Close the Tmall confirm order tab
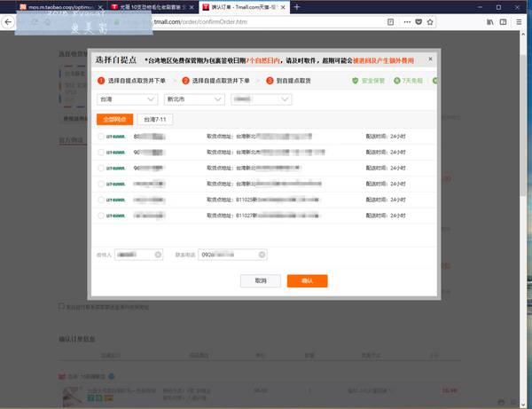Screen dimensions: 532x409 [x=283, y=7]
